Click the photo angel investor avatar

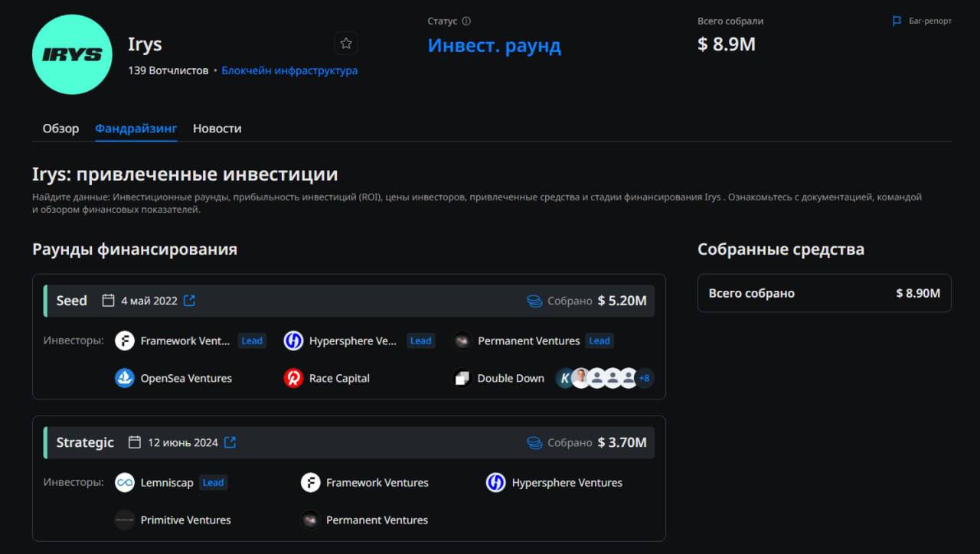pos(581,378)
